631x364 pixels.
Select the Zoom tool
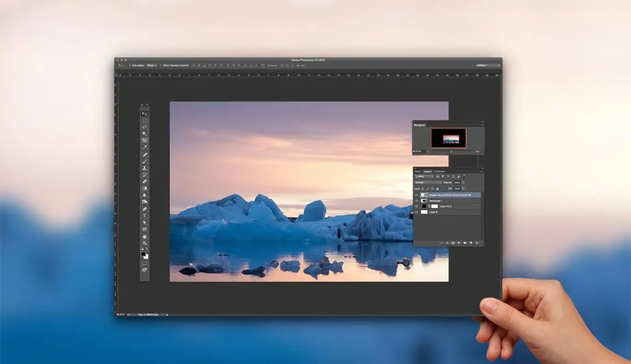[x=145, y=243]
